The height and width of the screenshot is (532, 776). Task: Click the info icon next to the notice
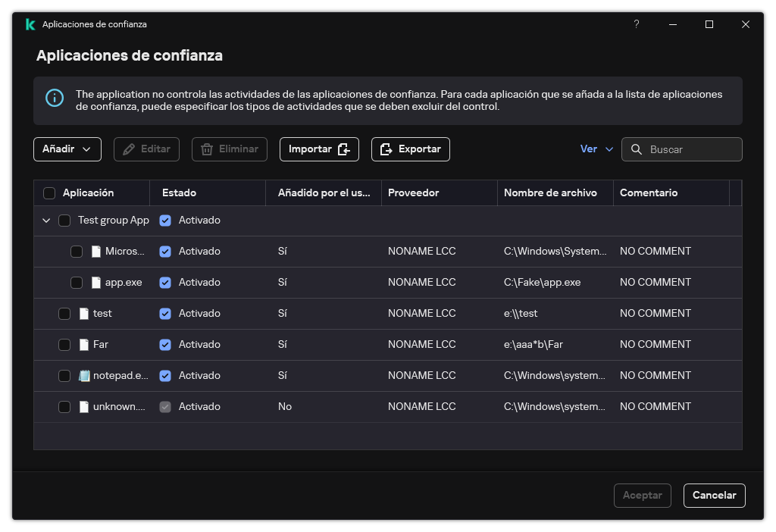pos(54,99)
